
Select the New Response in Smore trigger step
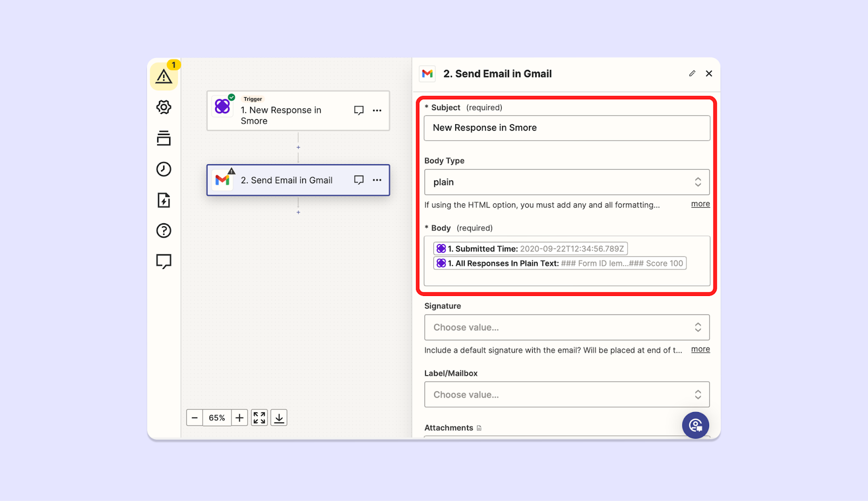coord(298,111)
